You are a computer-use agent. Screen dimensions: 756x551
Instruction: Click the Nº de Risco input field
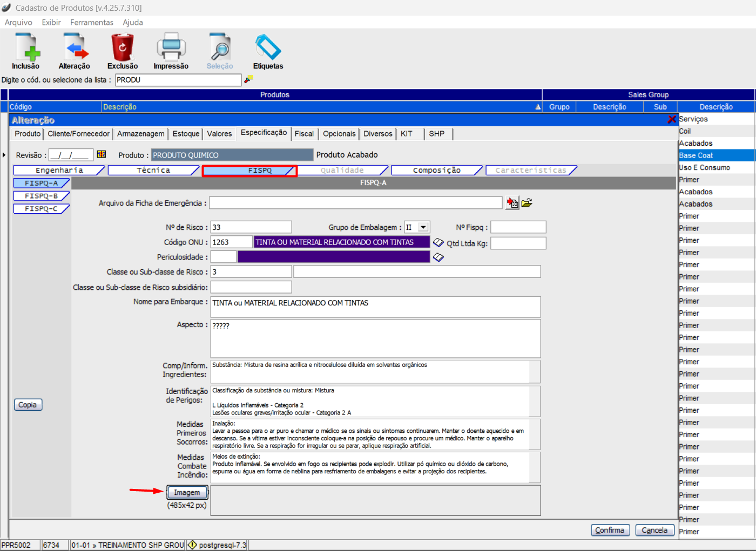click(x=251, y=227)
